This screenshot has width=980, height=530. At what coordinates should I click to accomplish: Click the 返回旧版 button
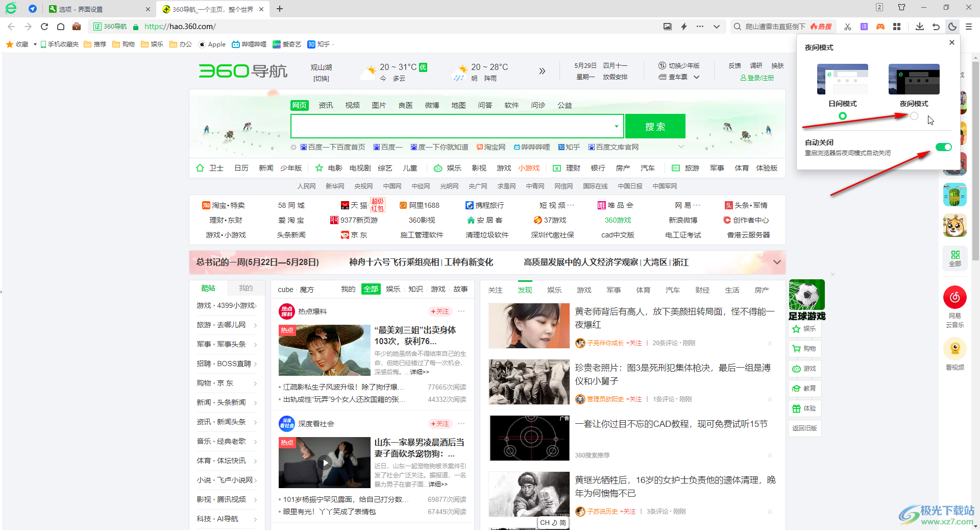coord(804,428)
